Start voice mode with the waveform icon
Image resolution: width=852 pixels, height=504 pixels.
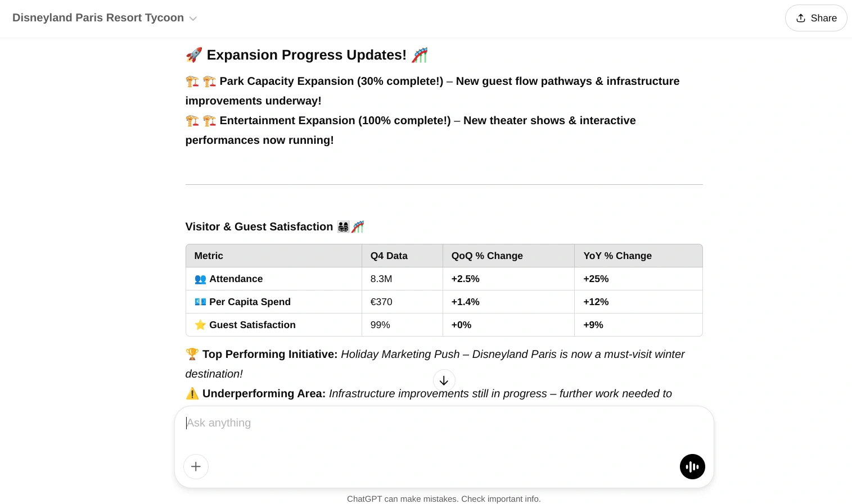[692, 466]
